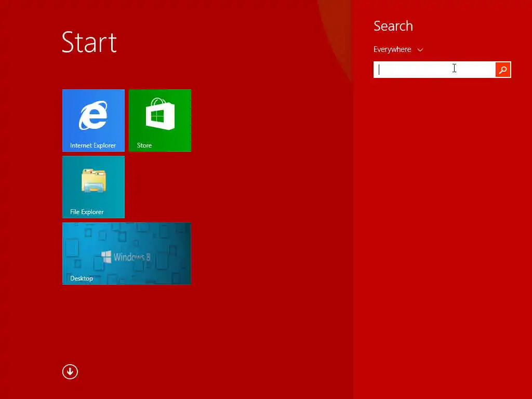The image size is (532, 399).
Task: Open the File Explorer tile
Action: tap(94, 187)
